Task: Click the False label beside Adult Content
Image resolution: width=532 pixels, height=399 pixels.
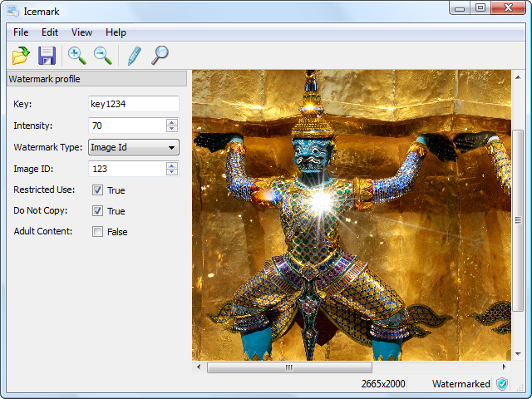Action: coord(117,232)
